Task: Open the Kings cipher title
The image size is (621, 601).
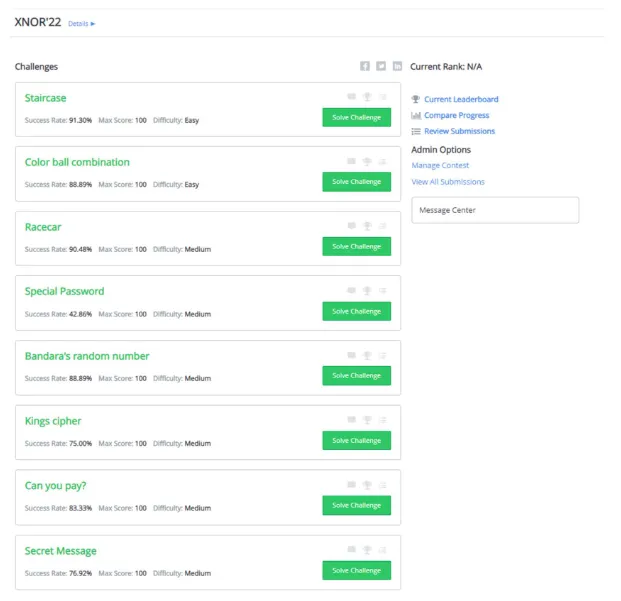Action: (53, 421)
